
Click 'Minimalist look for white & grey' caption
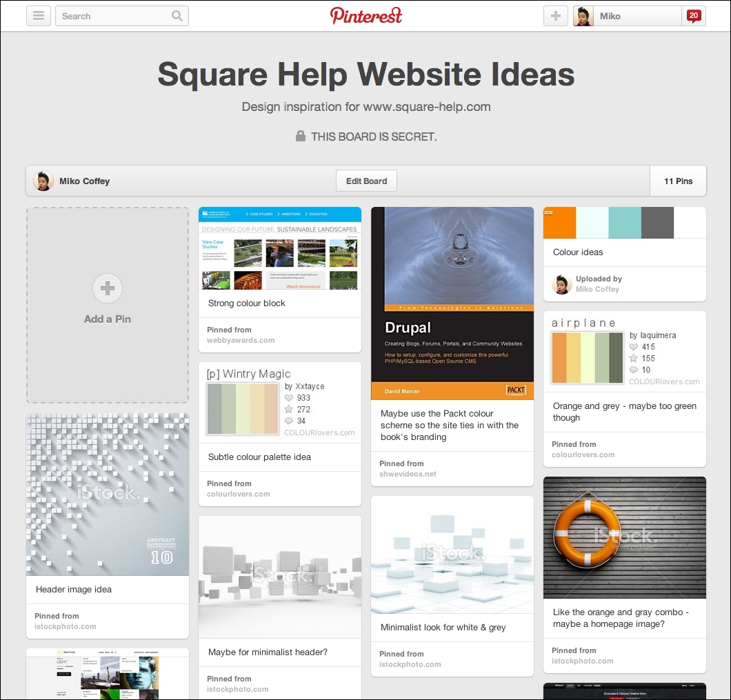pos(443,628)
